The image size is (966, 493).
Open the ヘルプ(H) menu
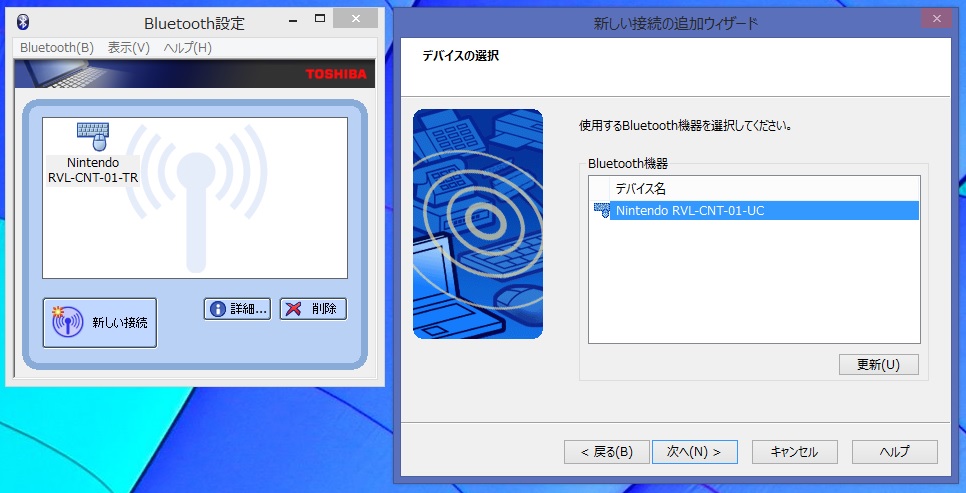point(188,48)
